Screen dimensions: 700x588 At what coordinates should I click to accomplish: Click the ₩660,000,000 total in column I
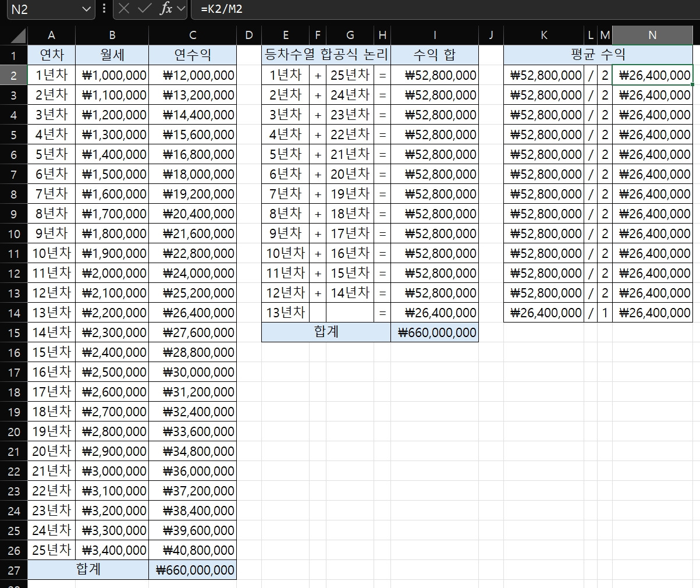[x=435, y=332]
